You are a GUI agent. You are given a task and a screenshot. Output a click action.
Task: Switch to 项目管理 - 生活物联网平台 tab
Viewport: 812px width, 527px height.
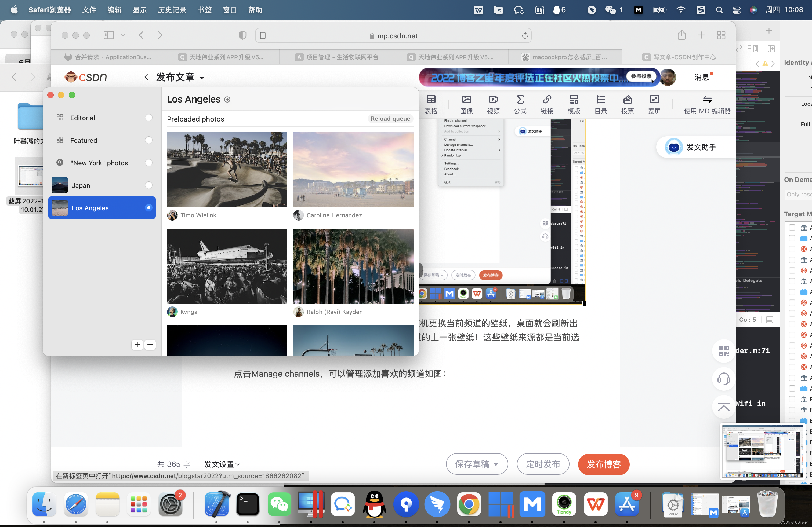tap(336, 57)
